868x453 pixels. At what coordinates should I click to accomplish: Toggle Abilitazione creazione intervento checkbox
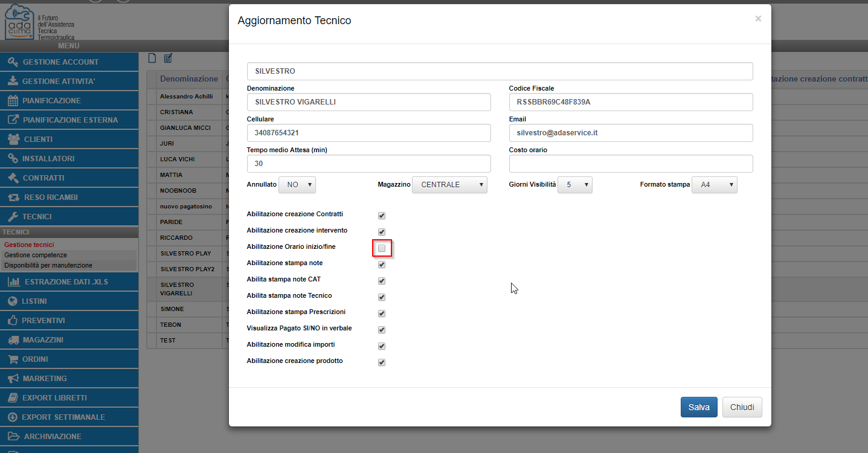pos(382,232)
